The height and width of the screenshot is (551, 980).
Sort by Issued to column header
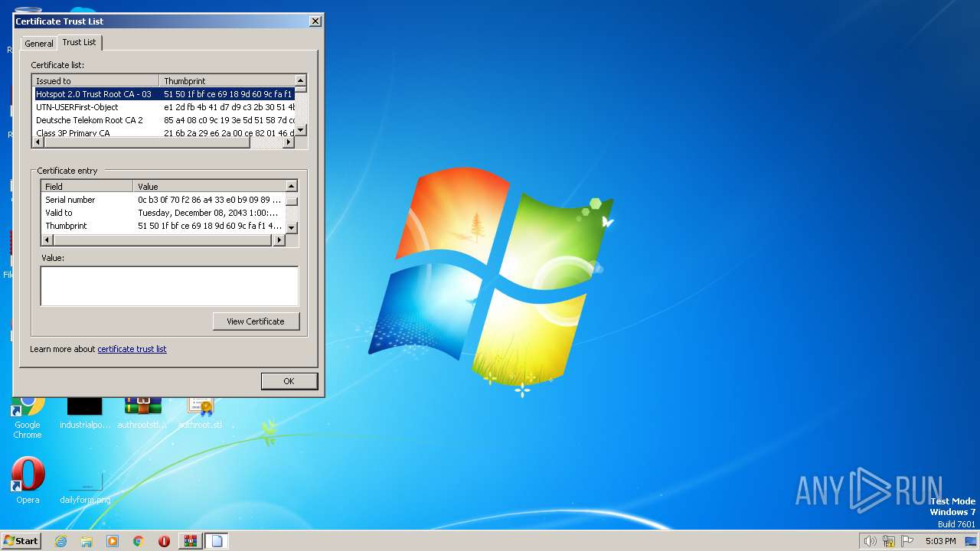(x=96, y=80)
